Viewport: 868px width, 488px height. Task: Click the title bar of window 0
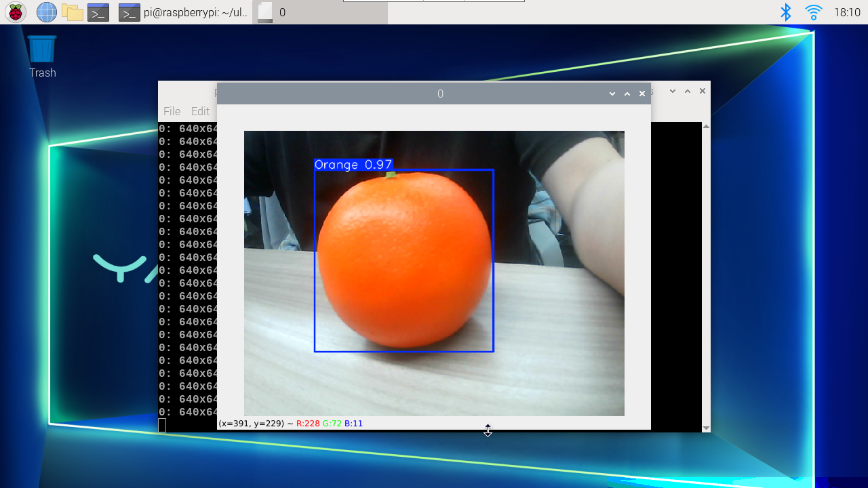[x=434, y=94]
